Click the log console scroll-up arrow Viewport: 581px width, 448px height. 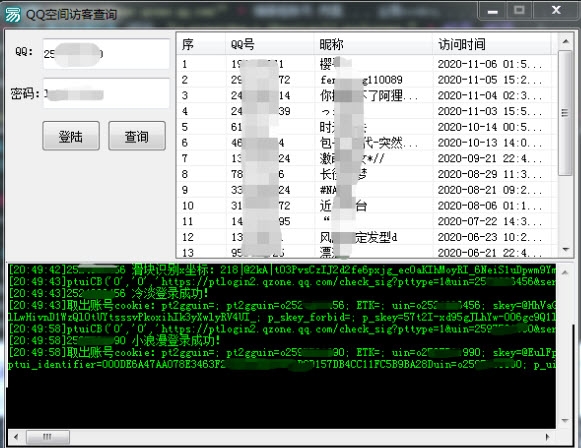[565, 273]
